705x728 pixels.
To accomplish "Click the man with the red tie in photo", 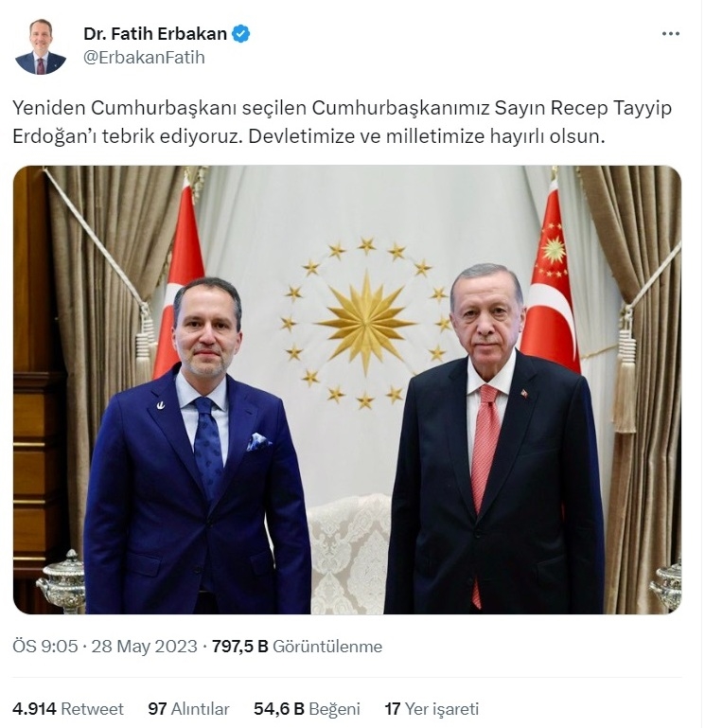I will point(494,438).
